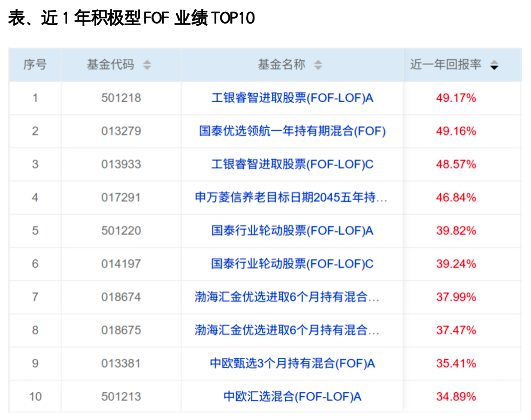The height and width of the screenshot is (420, 531).
Task: Open 国泰优选领航一年持有期混合(FOF) link
Action: point(292,131)
